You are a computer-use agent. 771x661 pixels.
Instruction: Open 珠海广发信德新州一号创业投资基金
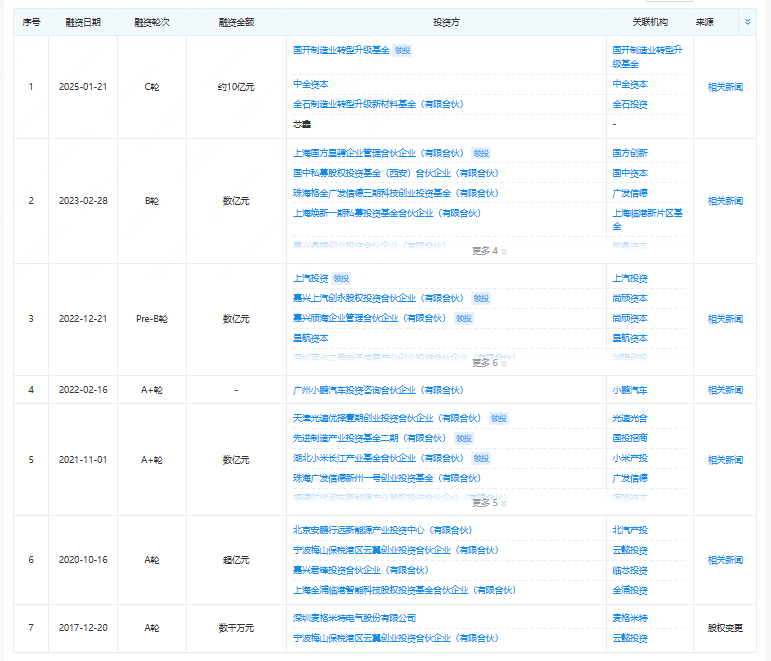[x=387, y=478]
